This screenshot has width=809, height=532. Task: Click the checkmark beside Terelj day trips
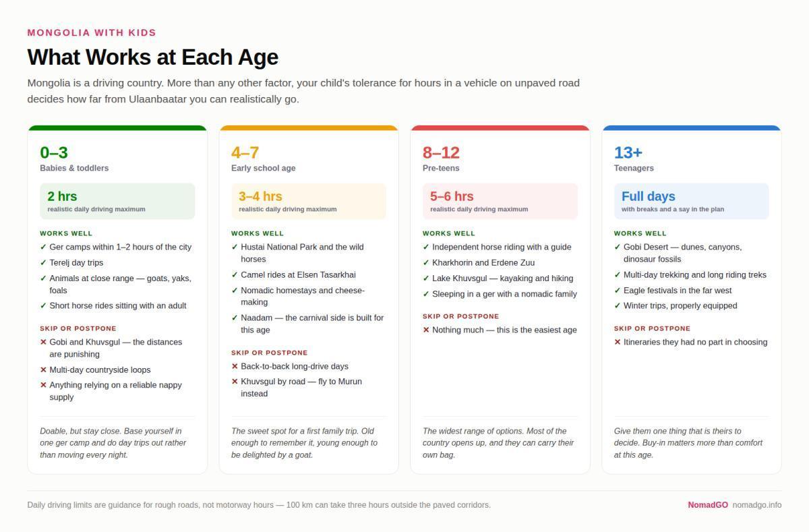tap(43, 263)
